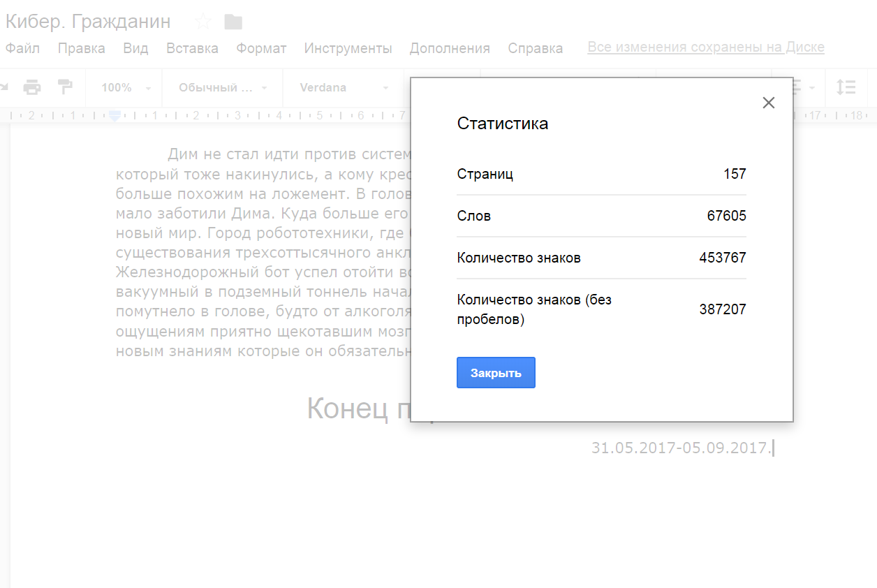
Task: Expand the Обычный paragraph style dropdown
Action: tap(223, 88)
